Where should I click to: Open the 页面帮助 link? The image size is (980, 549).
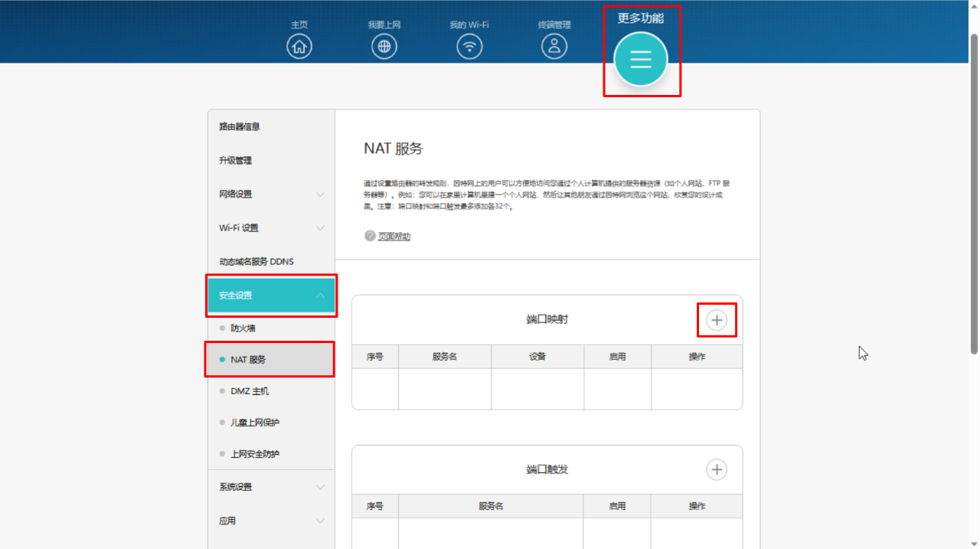[x=394, y=237]
